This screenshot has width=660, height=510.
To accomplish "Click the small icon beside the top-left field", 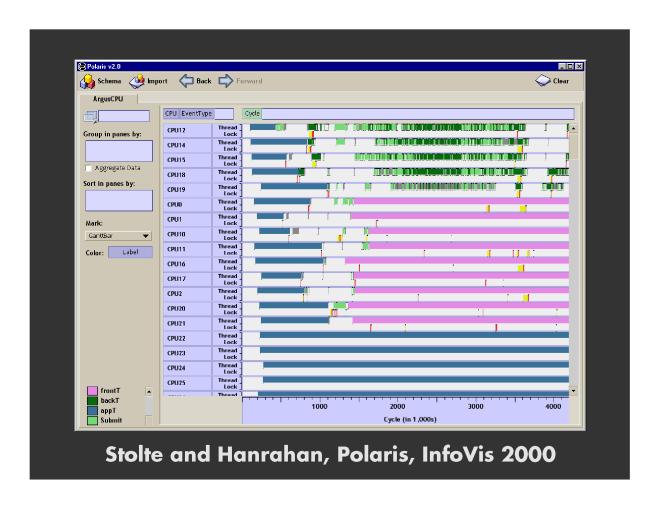I will (90, 116).
